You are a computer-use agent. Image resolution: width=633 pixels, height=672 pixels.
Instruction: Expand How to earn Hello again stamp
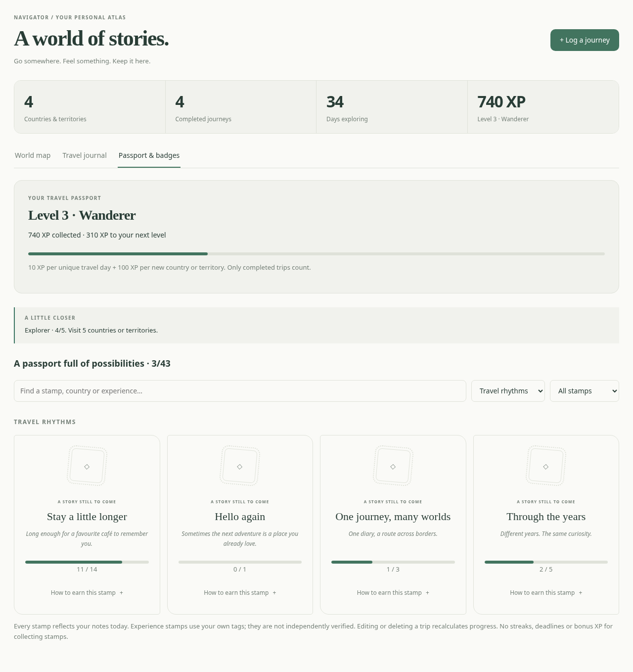tap(240, 592)
